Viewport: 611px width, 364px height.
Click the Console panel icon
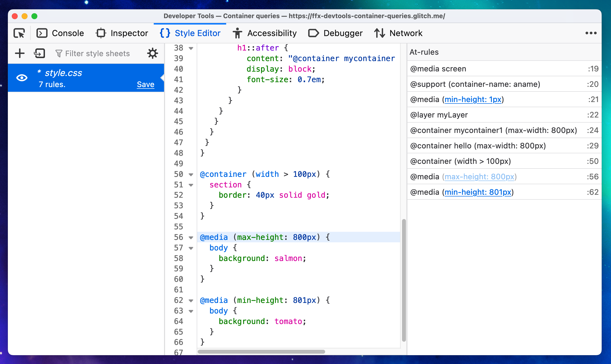tap(42, 33)
